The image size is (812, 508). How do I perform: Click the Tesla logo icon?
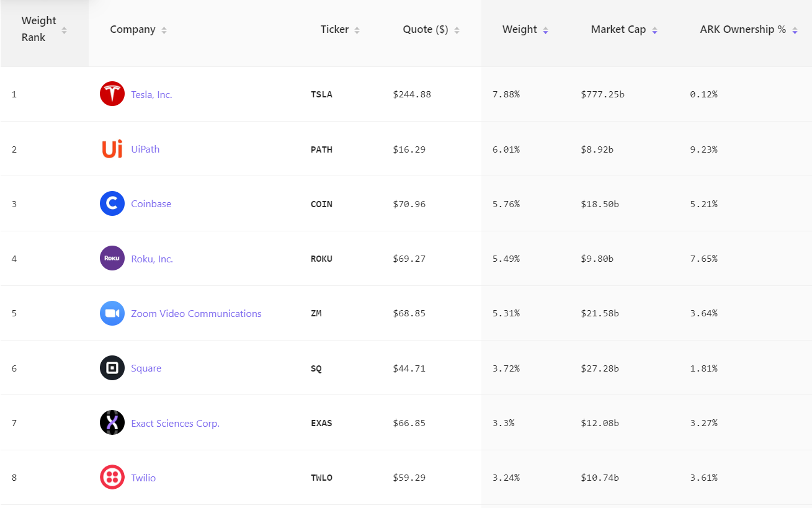[x=112, y=94]
